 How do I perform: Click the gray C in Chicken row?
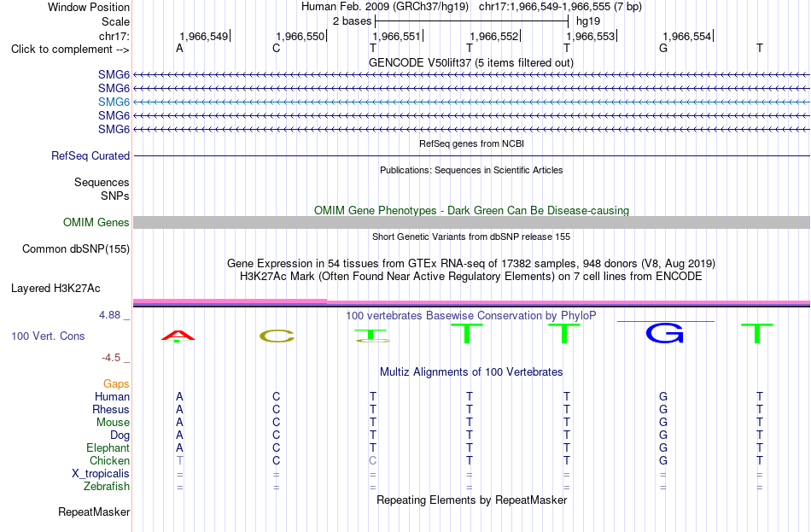tap(372, 460)
